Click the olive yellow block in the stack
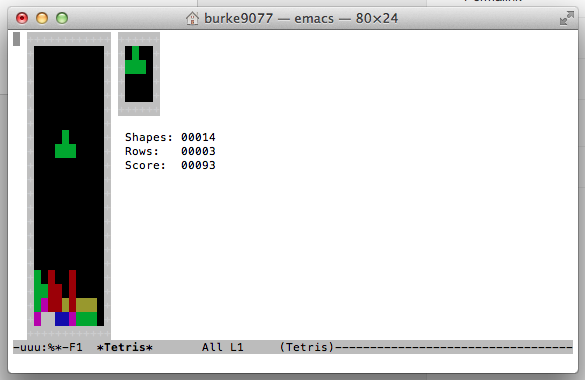Screen dimensions: 585x380 [87, 305]
